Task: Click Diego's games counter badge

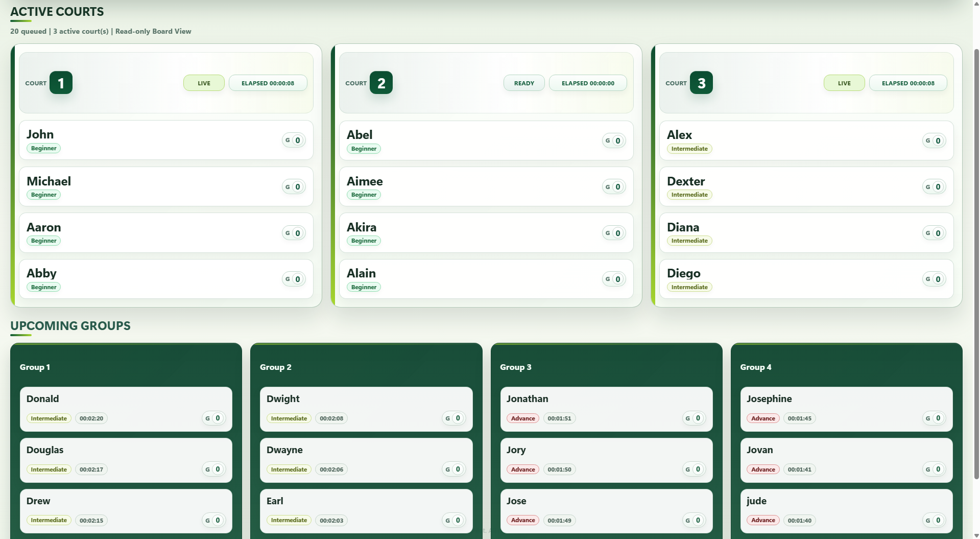Action: coord(934,279)
